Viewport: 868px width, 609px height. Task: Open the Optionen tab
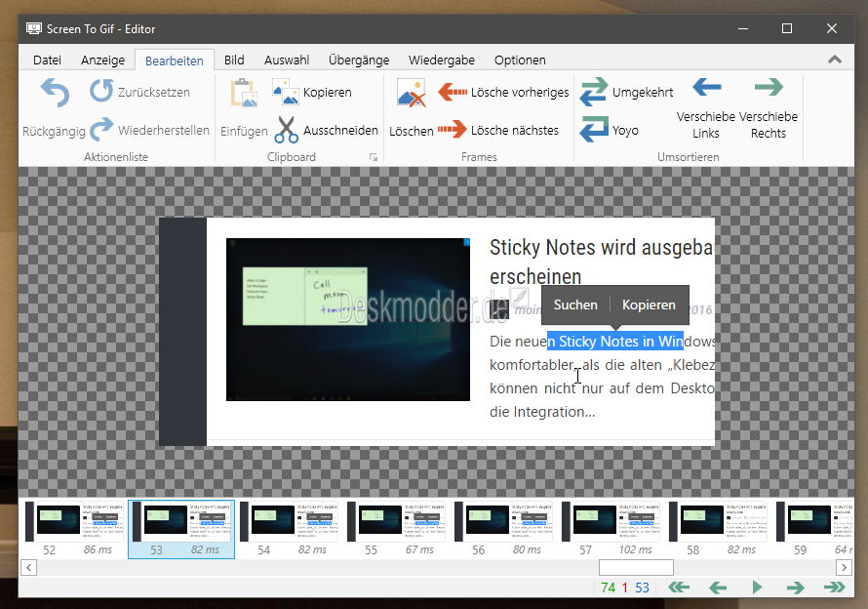click(x=520, y=60)
